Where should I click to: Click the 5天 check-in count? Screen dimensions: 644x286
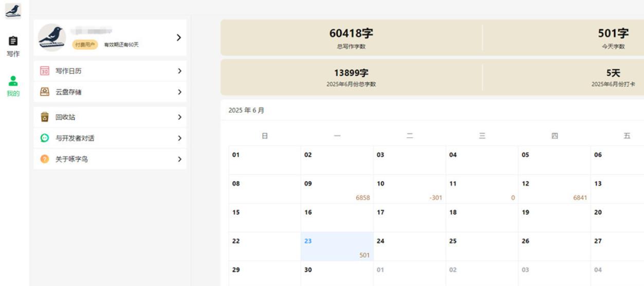[613, 74]
